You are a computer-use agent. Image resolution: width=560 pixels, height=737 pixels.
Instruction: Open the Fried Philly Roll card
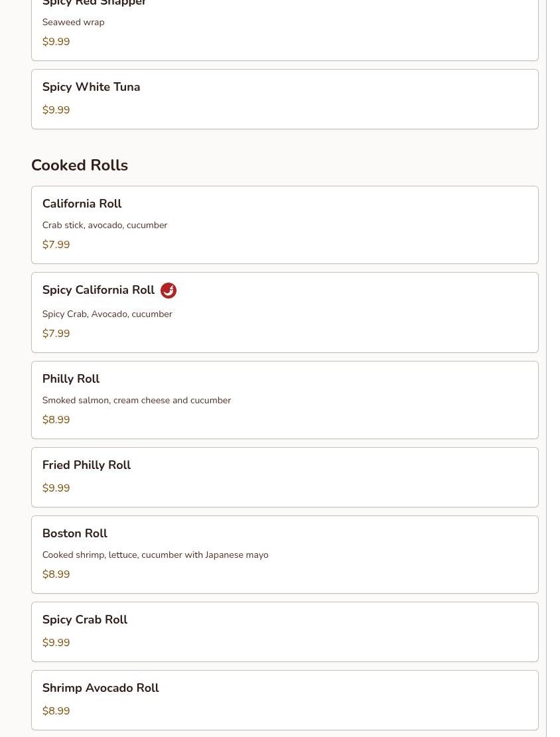285,477
